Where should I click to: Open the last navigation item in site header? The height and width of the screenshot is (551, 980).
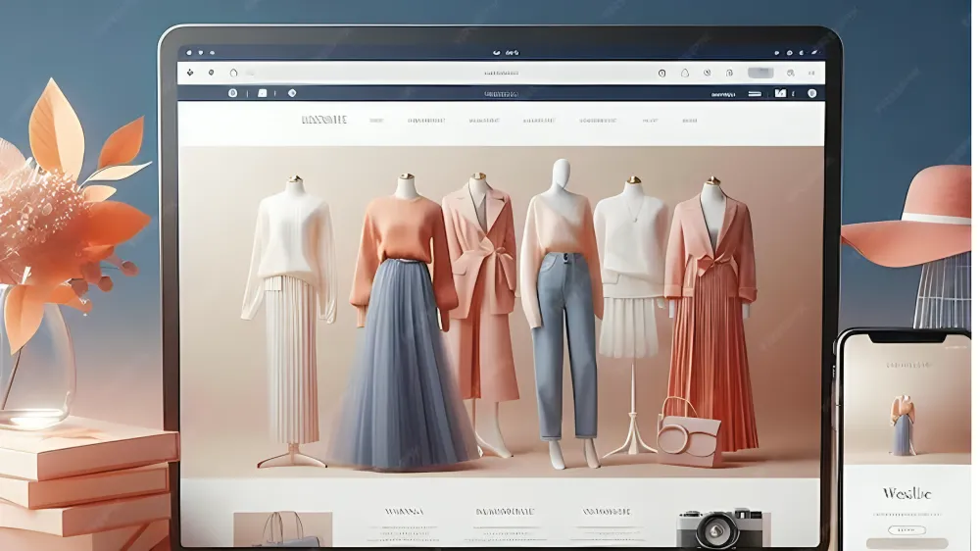pyautogui.click(x=689, y=121)
